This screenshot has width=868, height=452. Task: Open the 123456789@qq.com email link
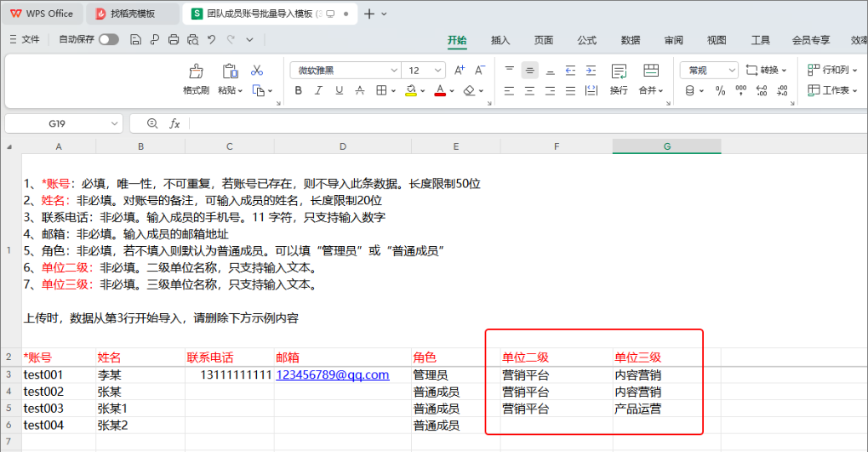click(332, 375)
